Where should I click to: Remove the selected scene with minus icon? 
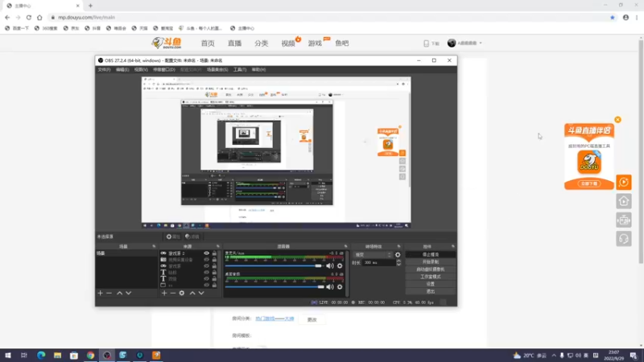pyautogui.click(x=109, y=293)
